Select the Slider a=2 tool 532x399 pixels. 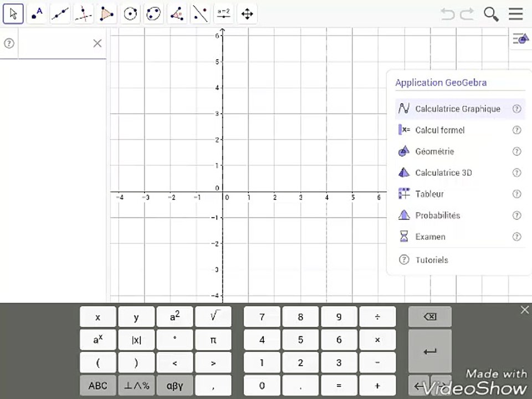(x=223, y=14)
